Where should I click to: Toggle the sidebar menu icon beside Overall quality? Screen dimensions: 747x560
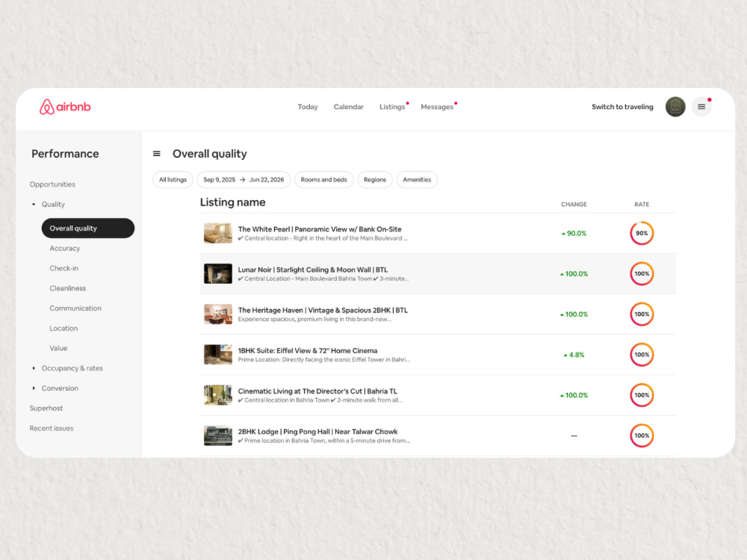click(x=156, y=154)
